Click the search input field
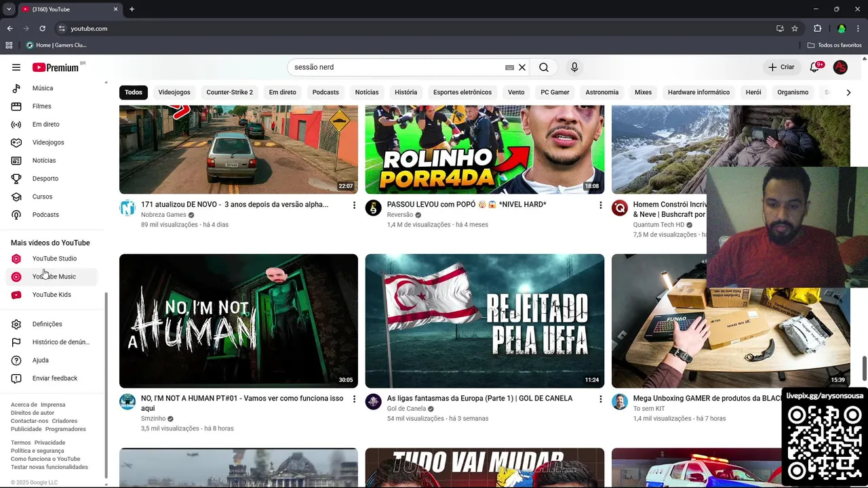Viewport: 868px width, 488px height. (397, 67)
